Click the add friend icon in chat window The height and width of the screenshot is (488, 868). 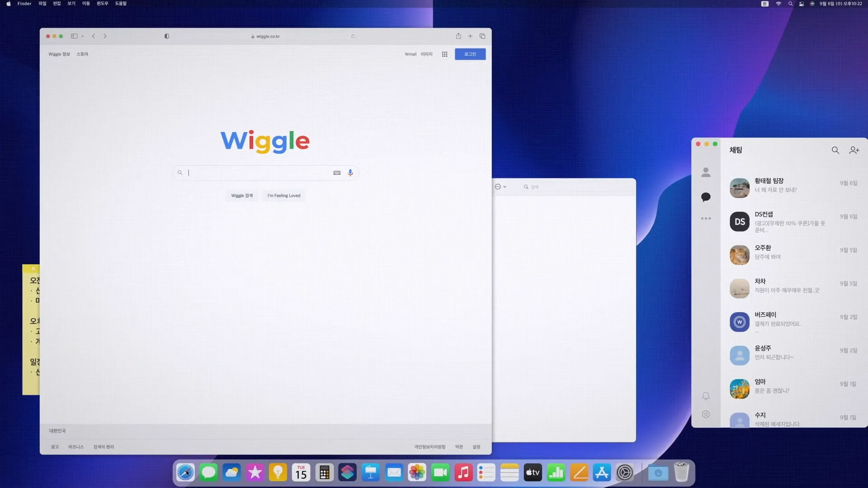[x=854, y=150]
